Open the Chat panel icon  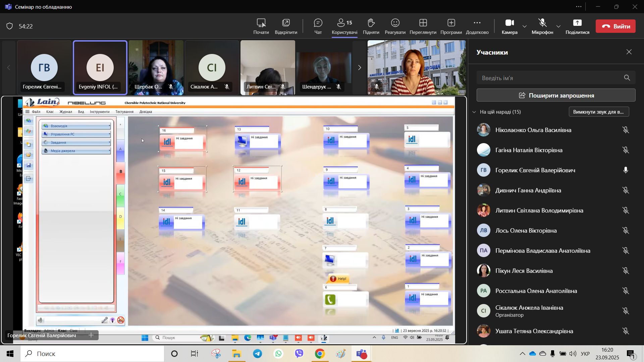(x=318, y=23)
